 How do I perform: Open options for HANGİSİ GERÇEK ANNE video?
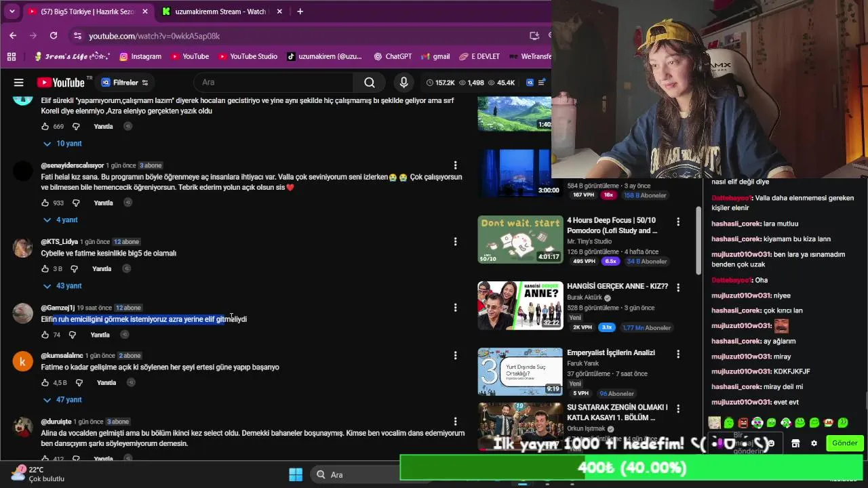click(678, 287)
